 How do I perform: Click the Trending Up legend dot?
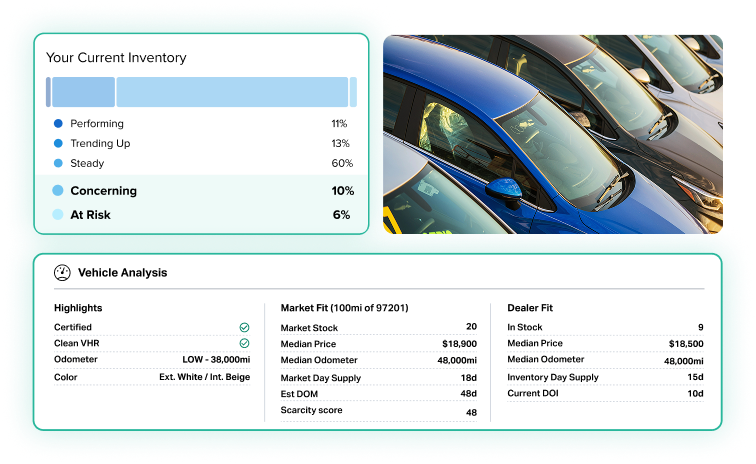point(58,144)
